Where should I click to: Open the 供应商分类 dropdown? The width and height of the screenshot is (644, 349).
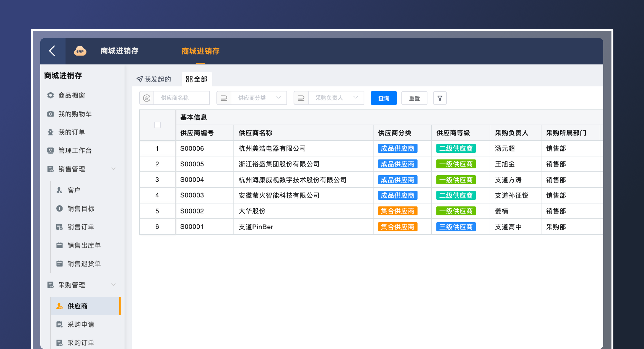pos(258,98)
